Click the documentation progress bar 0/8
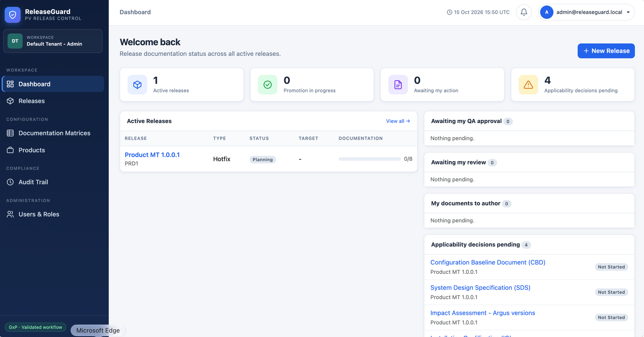 369,159
